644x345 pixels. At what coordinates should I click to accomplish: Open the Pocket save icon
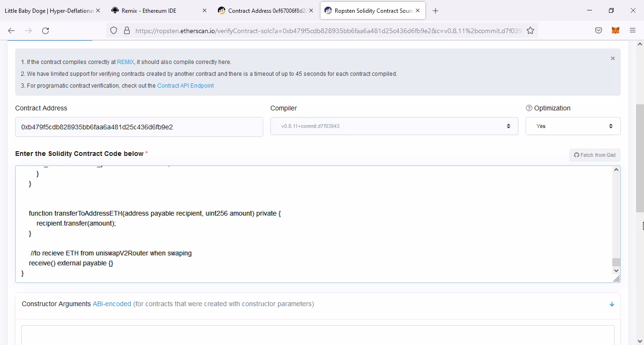coord(599,31)
